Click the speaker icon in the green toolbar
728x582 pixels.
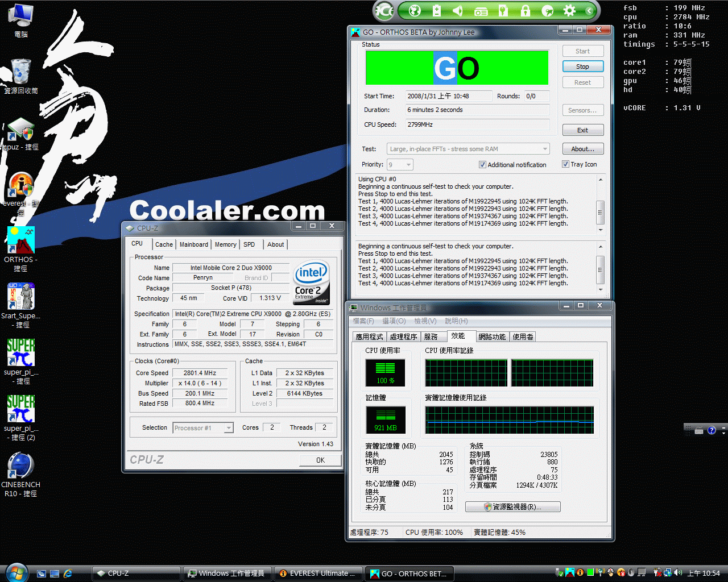tap(458, 10)
